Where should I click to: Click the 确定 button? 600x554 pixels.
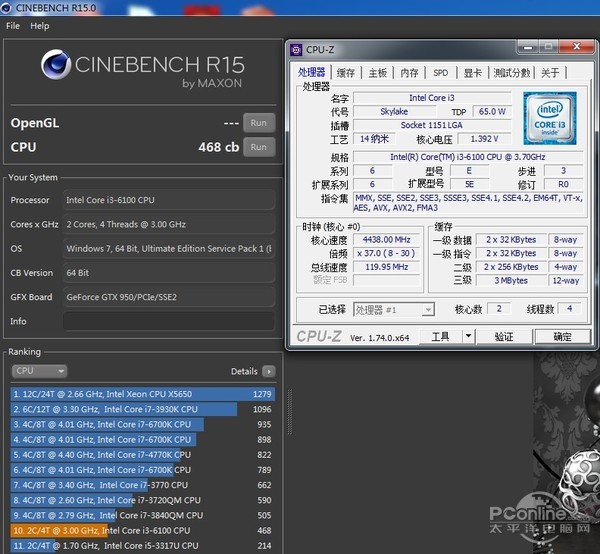click(x=562, y=337)
